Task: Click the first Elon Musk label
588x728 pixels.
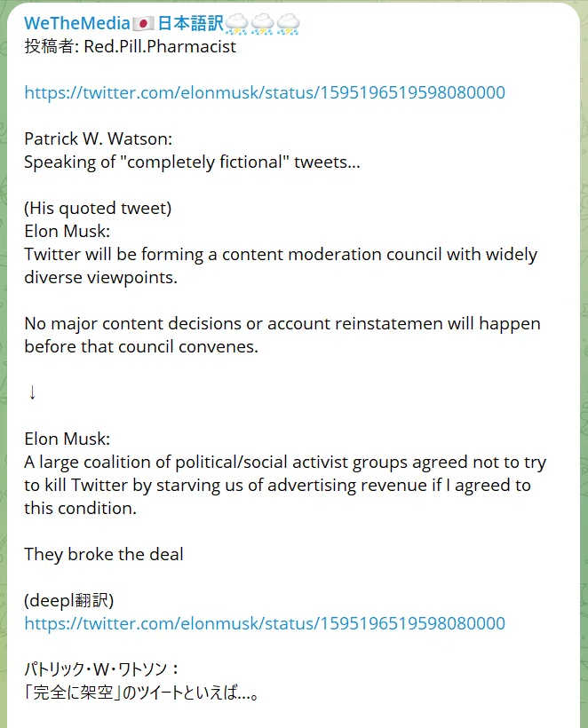Action: click(x=67, y=231)
